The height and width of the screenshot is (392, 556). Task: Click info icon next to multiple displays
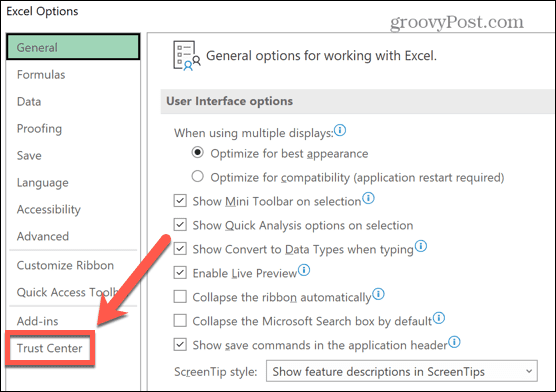340,131
